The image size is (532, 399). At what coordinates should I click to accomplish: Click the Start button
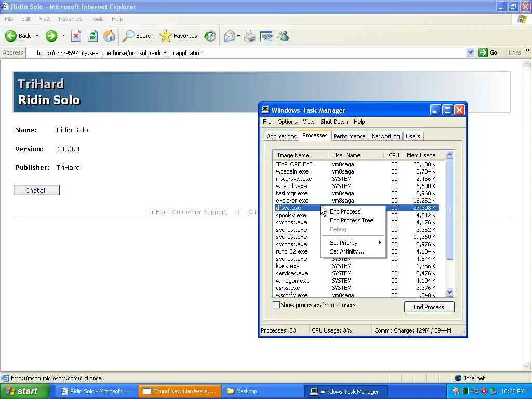pyautogui.click(x=24, y=391)
